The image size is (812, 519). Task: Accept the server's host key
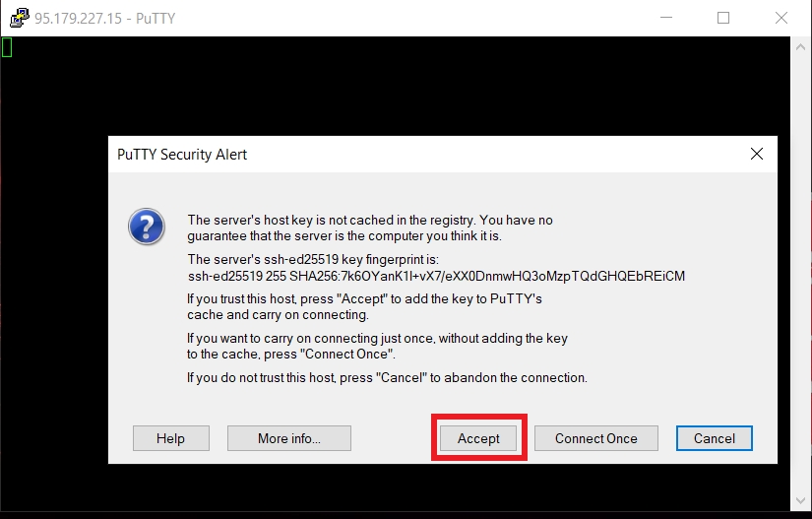[x=478, y=438]
